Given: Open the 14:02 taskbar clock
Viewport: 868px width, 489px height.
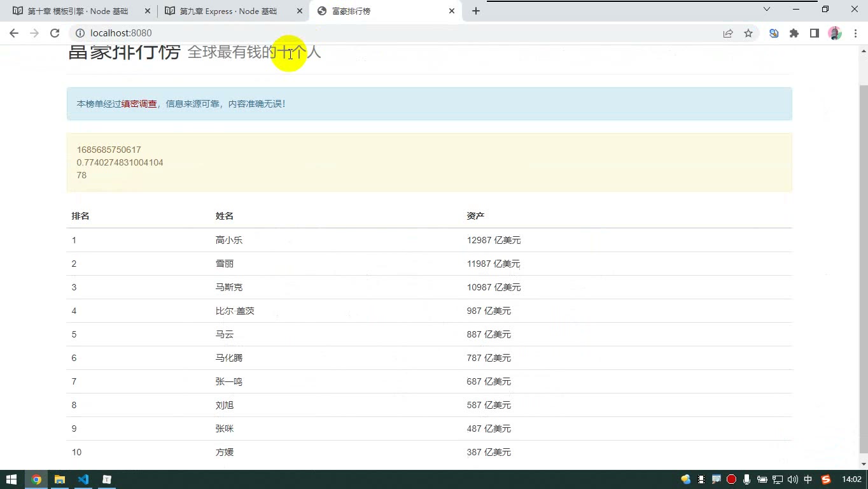Looking at the screenshot, I should point(851,479).
